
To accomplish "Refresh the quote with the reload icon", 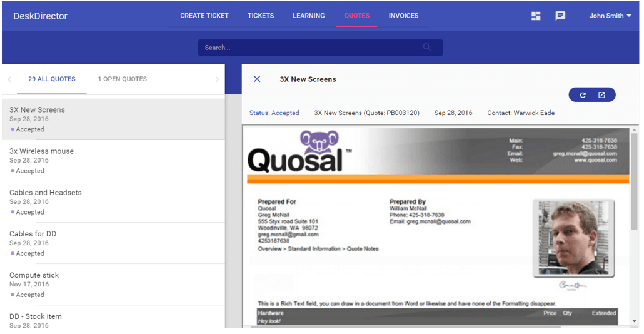I will 582,95.
